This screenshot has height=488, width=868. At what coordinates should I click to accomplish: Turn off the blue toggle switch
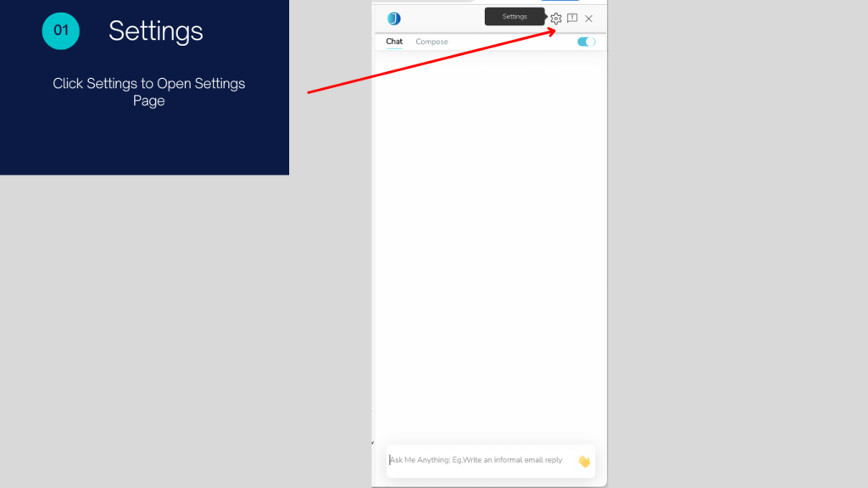(x=587, y=42)
